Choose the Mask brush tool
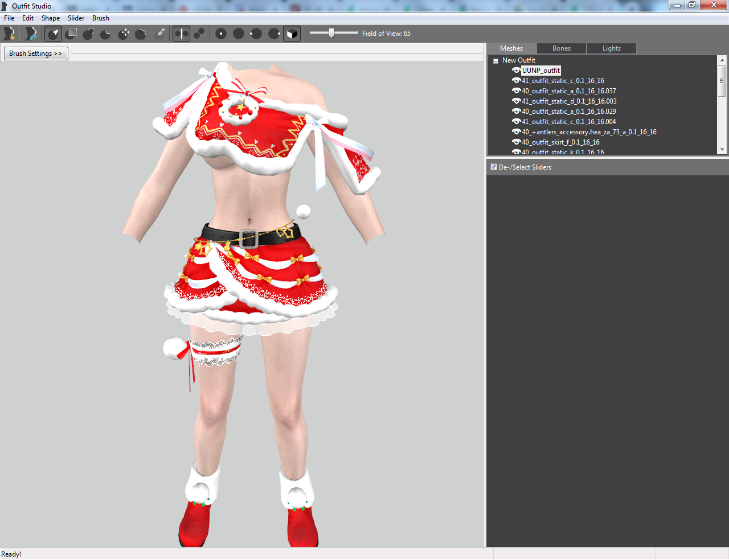The image size is (729, 560). click(x=71, y=34)
